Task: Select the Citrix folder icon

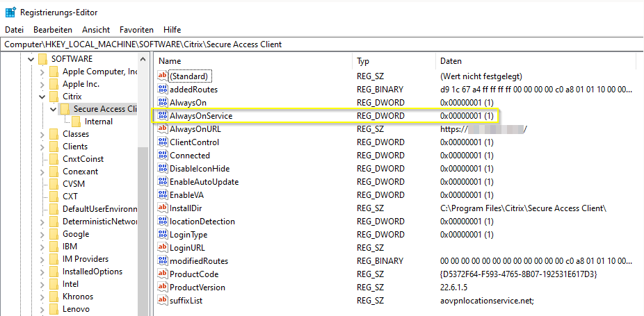Action: coord(54,97)
